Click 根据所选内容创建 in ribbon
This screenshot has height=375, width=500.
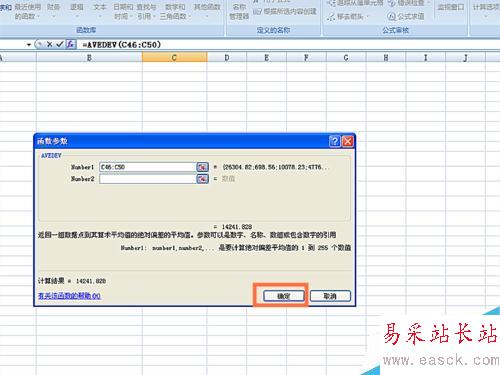point(285,12)
